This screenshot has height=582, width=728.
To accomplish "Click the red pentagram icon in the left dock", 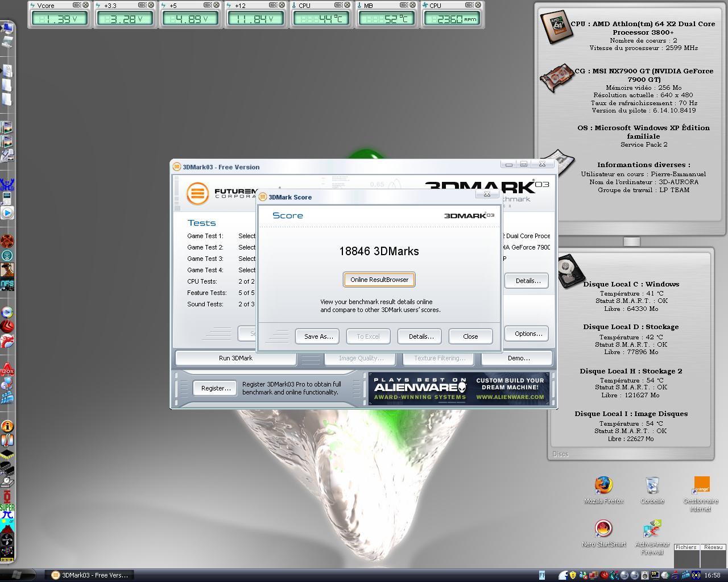I will 7,241.
